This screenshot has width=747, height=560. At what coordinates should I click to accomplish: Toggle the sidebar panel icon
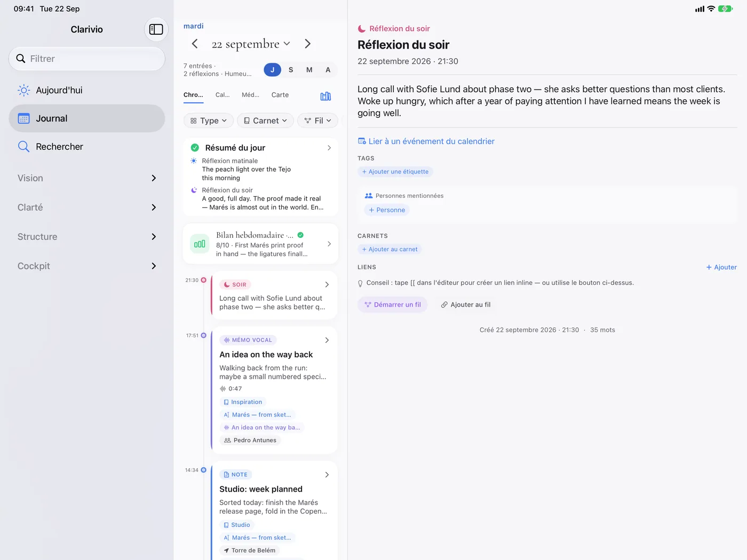(156, 29)
